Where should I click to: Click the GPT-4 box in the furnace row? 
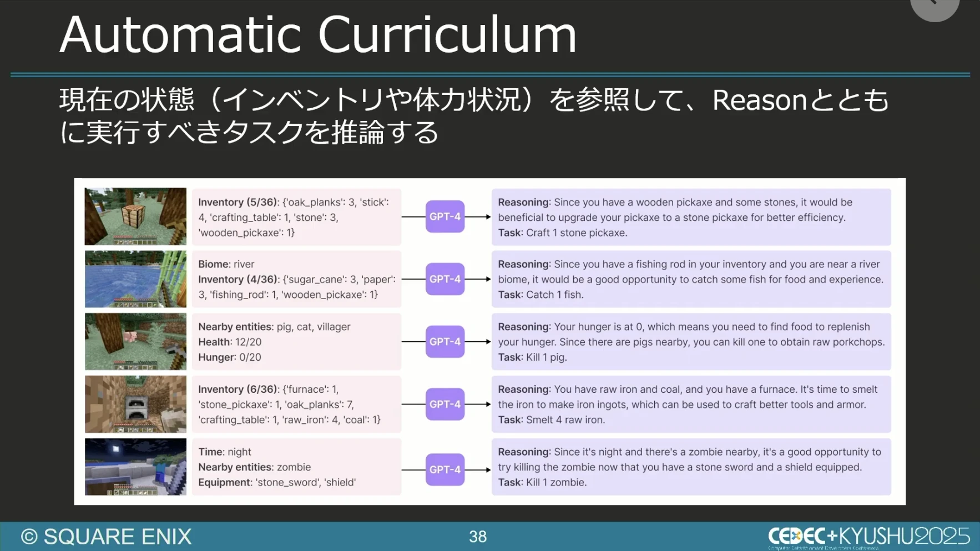445,405
